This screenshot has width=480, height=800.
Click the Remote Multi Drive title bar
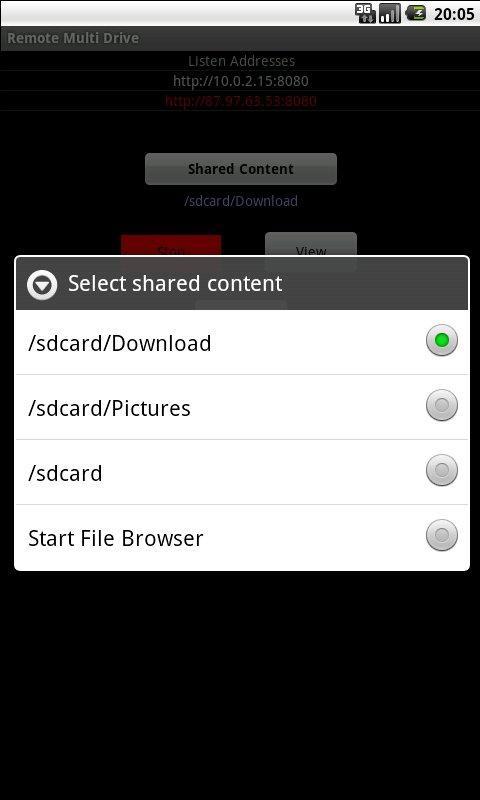point(240,38)
